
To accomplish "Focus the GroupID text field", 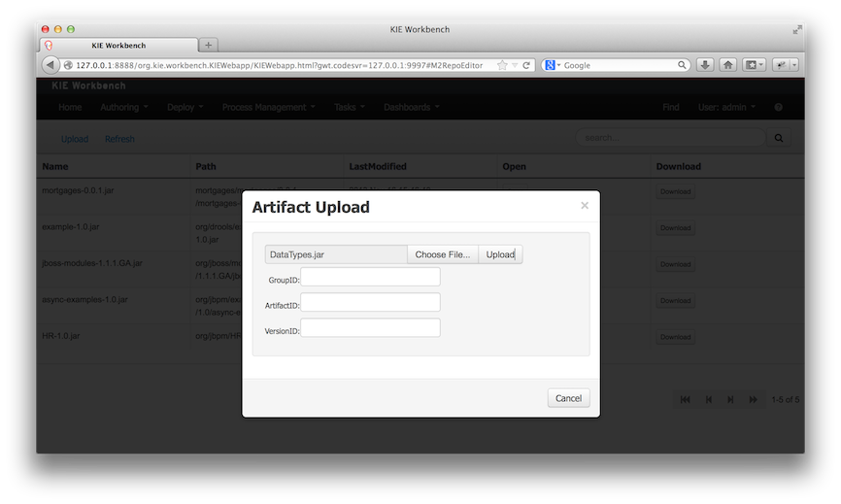I will pyautogui.click(x=370, y=278).
